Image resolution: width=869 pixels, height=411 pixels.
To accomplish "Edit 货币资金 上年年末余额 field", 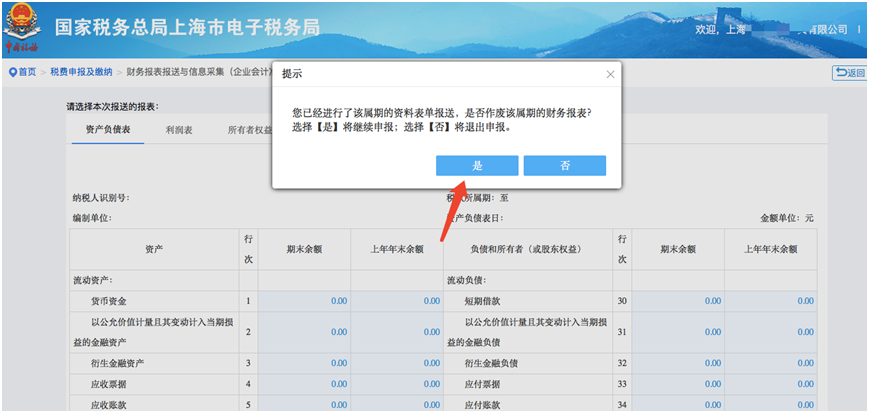I will [397, 300].
